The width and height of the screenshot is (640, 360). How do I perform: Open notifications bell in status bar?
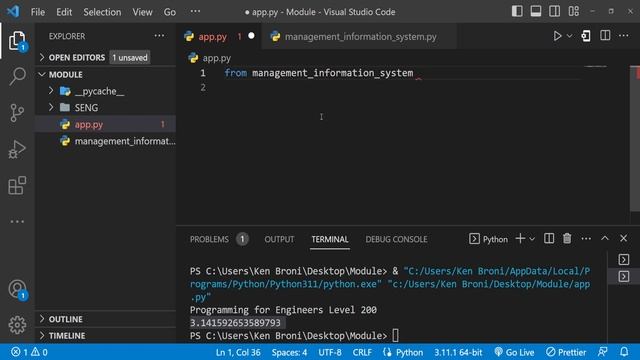click(624, 352)
